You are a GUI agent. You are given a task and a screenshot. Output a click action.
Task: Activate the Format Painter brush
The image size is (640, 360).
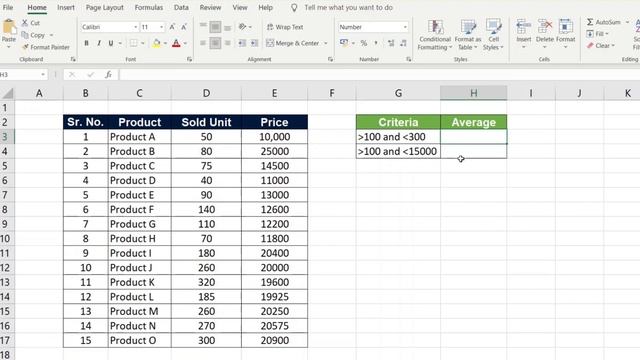pos(25,47)
